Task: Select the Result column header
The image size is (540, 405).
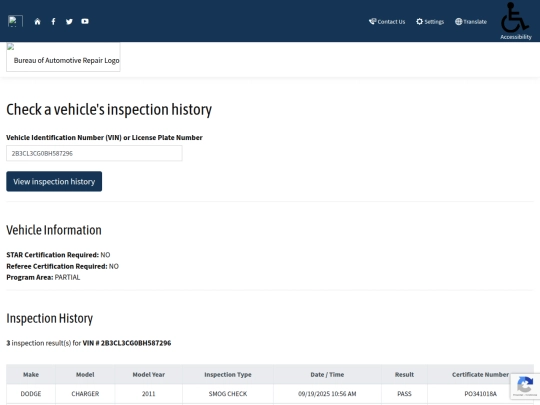Action: (404, 374)
